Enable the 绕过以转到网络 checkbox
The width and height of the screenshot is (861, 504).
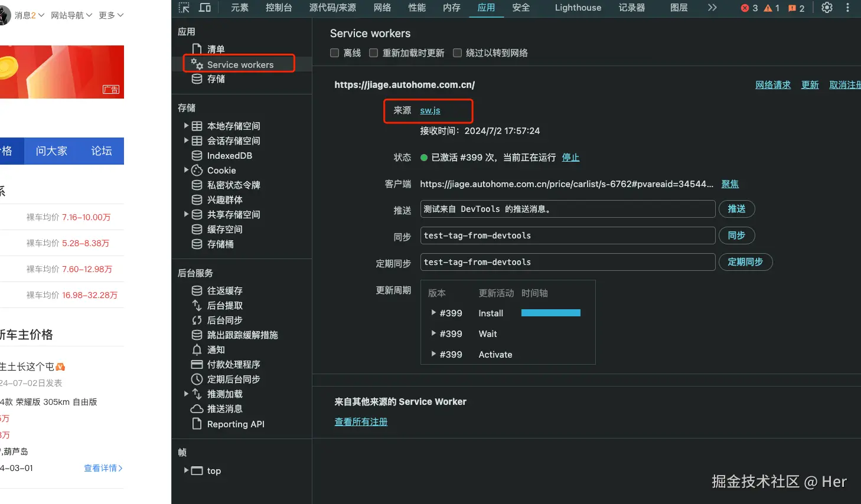pos(457,53)
